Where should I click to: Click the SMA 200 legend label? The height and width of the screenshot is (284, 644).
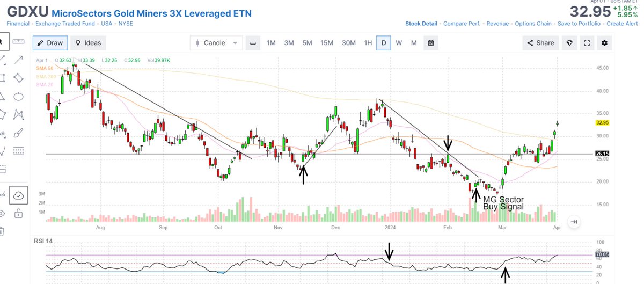tap(45, 76)
